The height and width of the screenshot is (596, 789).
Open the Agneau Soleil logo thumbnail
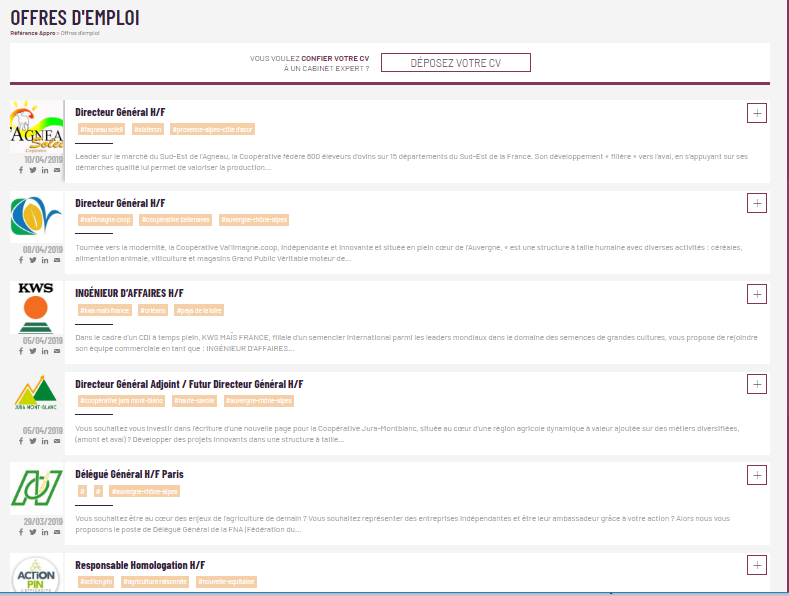tap(37, 126)
